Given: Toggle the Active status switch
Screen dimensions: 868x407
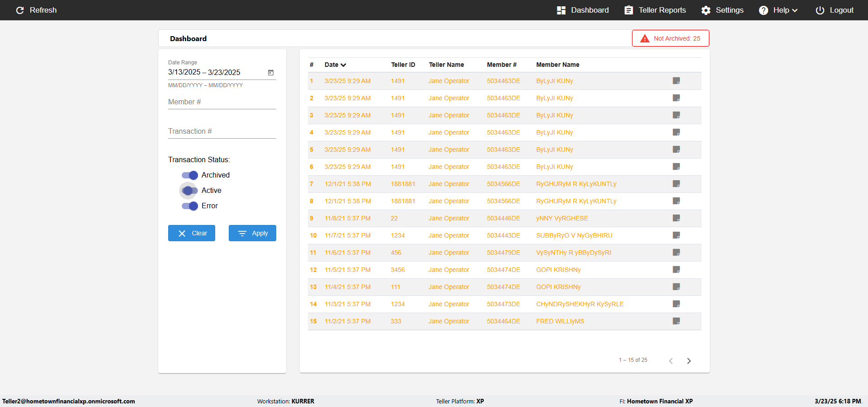Looking at the screenshot, I should tap(190, 191).
